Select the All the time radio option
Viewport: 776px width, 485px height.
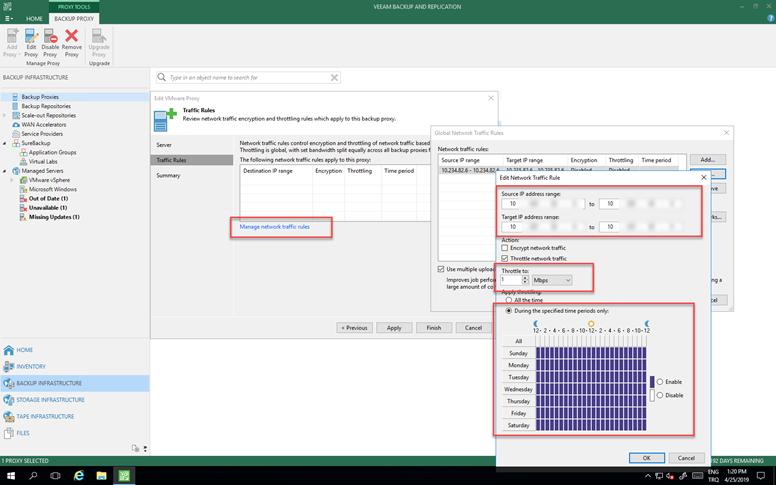509,300
